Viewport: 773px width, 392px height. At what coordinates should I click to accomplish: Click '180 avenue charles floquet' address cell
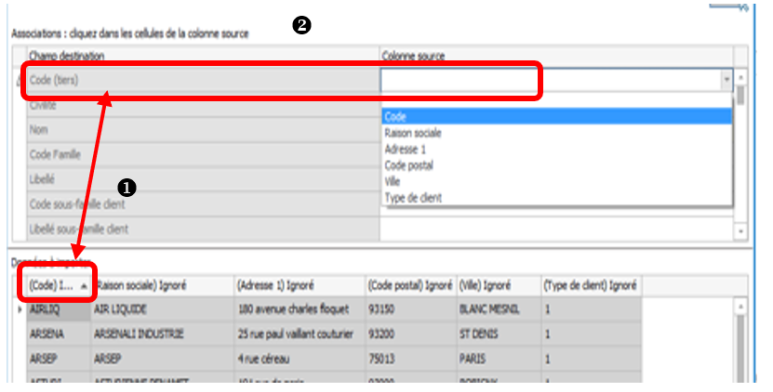click(x=300, y=310)
